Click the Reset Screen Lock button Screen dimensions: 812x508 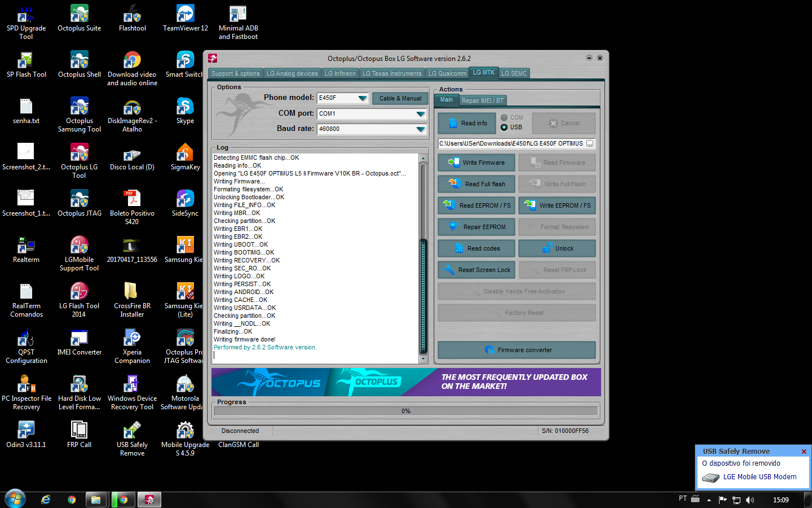coord(476,270)
